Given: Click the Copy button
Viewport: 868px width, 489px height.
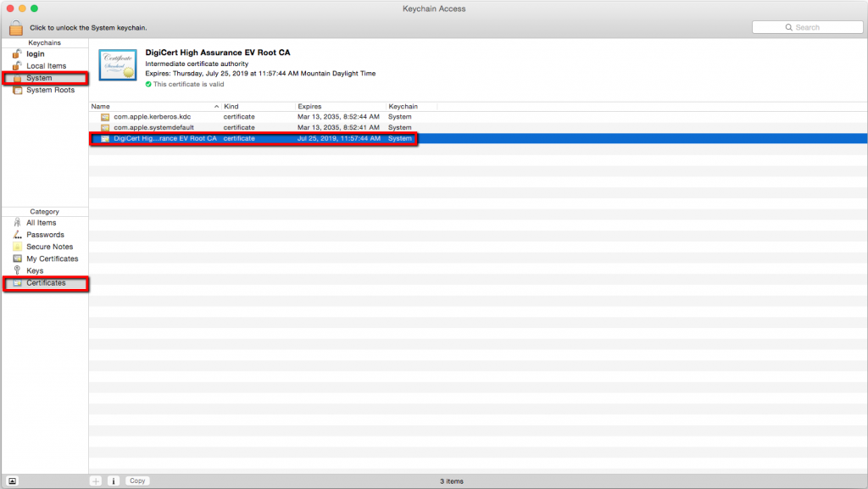Looking at the screenshot, I should tap(136, 481).
